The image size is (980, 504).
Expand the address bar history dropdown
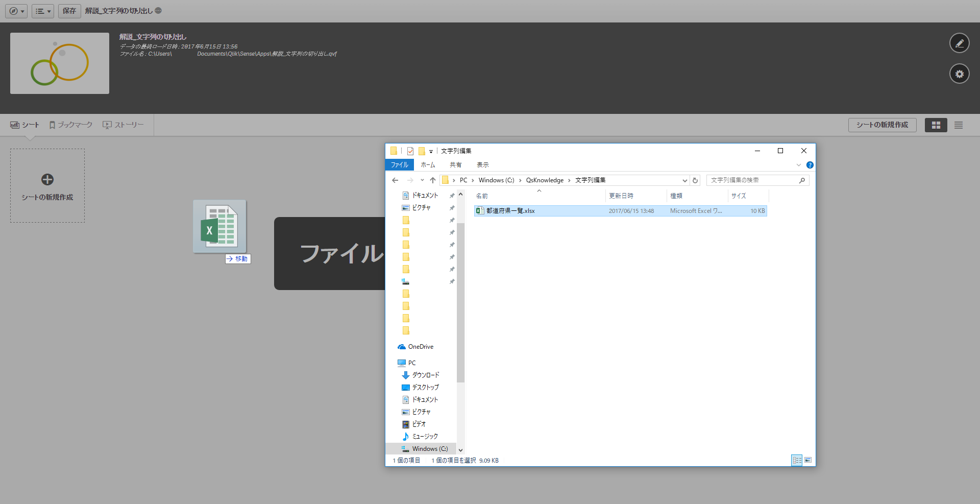[x=684, y=180]
